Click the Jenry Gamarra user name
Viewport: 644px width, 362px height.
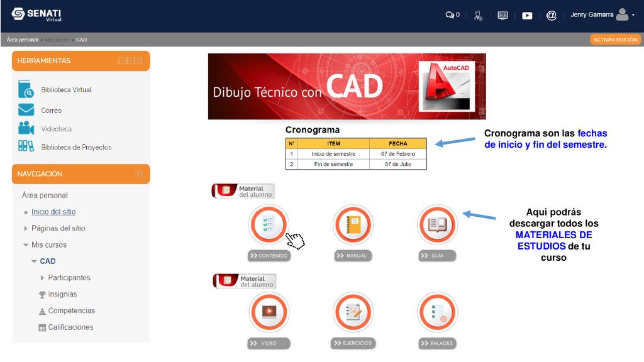592,15
